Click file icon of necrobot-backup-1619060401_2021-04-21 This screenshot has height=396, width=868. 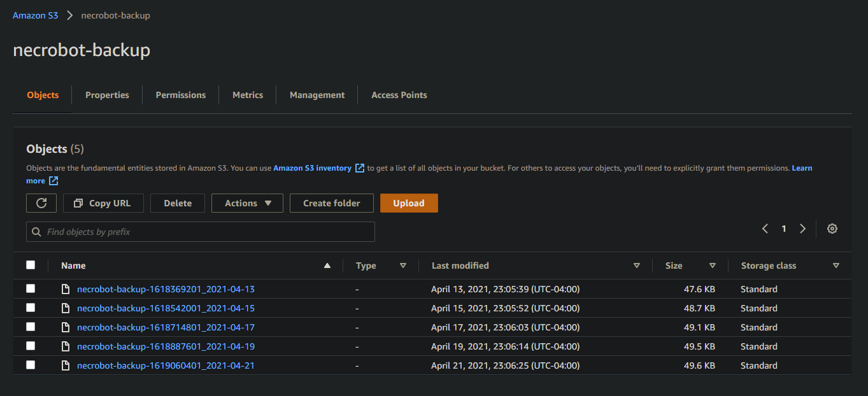65,365
